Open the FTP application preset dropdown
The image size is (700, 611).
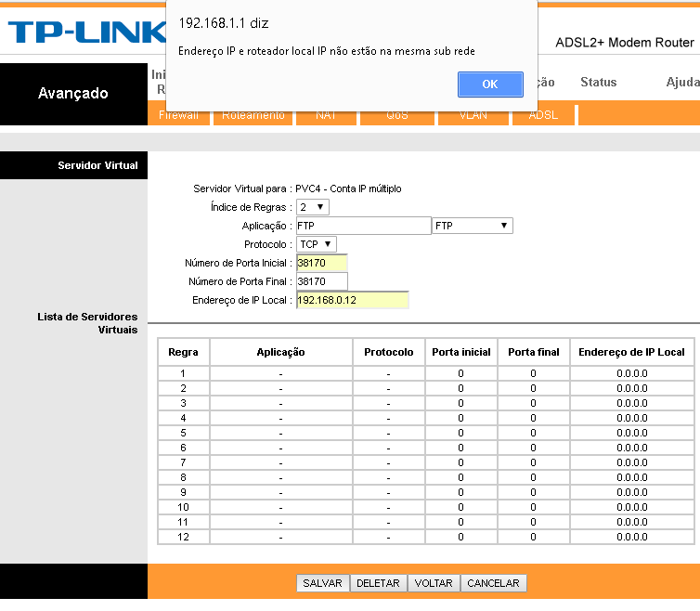tap(473, 226)
